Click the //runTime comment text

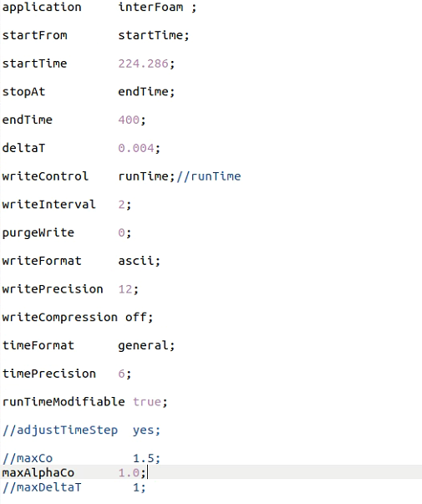pyautogui.click(x=209, y=176)
